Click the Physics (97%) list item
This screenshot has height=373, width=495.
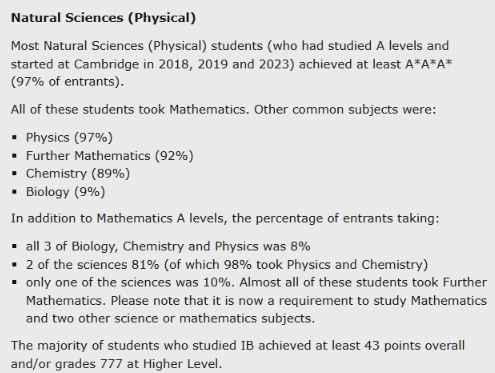[x=69, y=137]
